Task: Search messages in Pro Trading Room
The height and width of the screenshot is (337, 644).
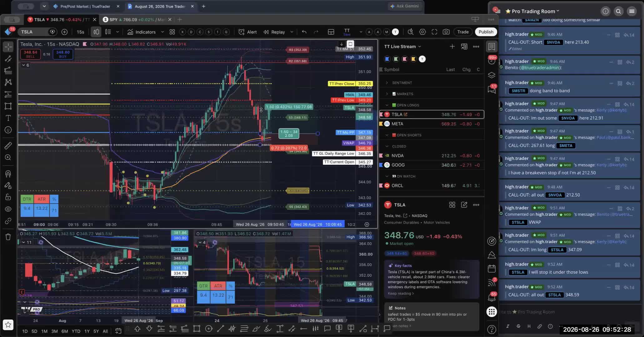Action: coord(618,11)
